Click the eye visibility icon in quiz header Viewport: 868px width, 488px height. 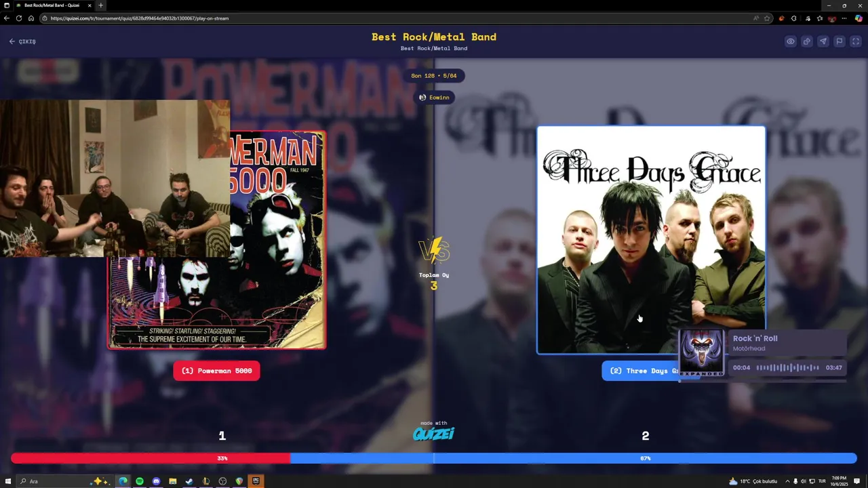click(x=791, y=41)
